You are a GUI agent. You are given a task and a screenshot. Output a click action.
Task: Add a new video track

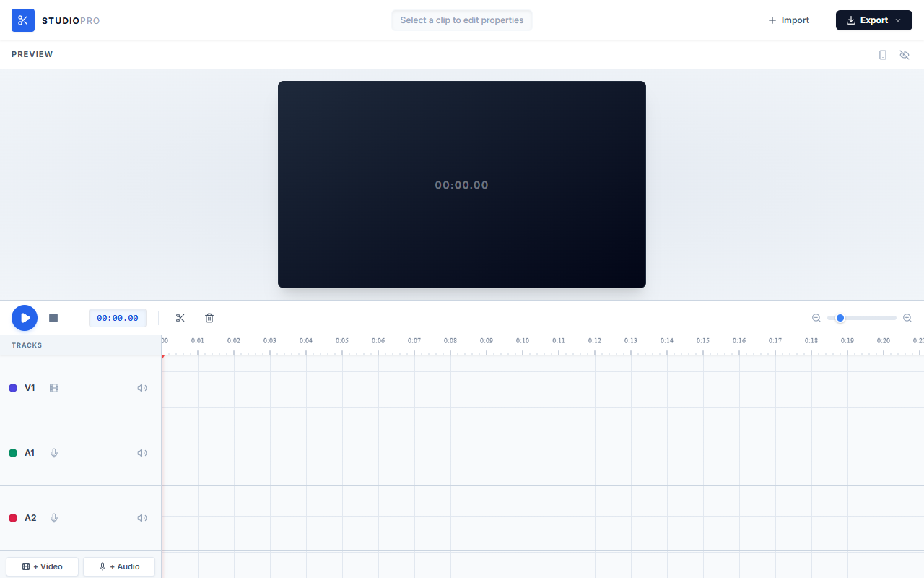coord(42,566)
